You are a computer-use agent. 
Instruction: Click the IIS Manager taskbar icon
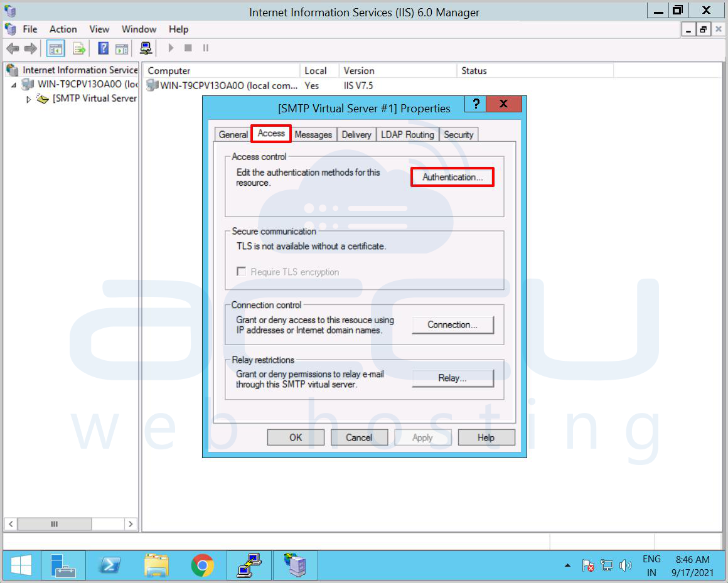coord(296,565)
